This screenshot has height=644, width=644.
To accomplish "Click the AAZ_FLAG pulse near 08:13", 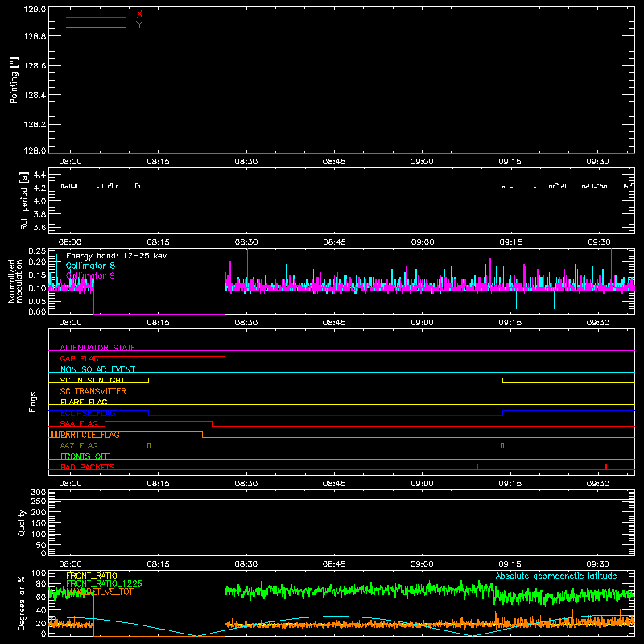I will coord(149,446).
